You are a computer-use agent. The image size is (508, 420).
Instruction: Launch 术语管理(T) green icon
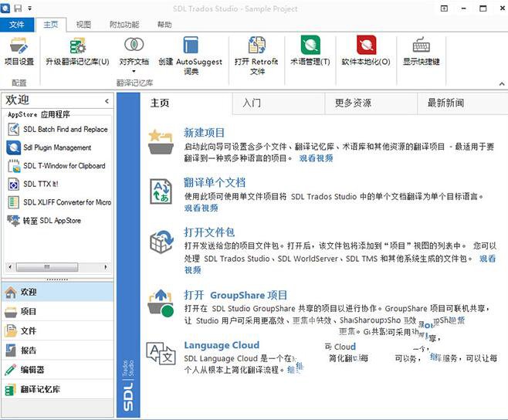[310, 45]
